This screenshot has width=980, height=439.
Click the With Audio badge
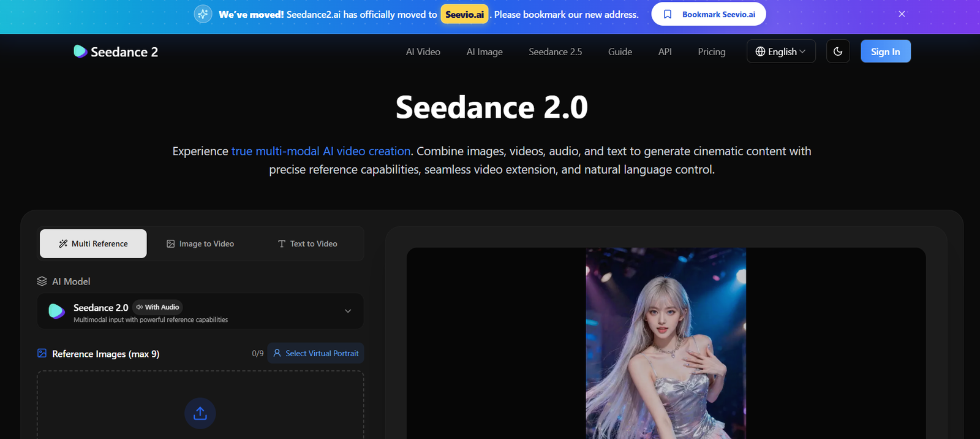click(157, 307)
